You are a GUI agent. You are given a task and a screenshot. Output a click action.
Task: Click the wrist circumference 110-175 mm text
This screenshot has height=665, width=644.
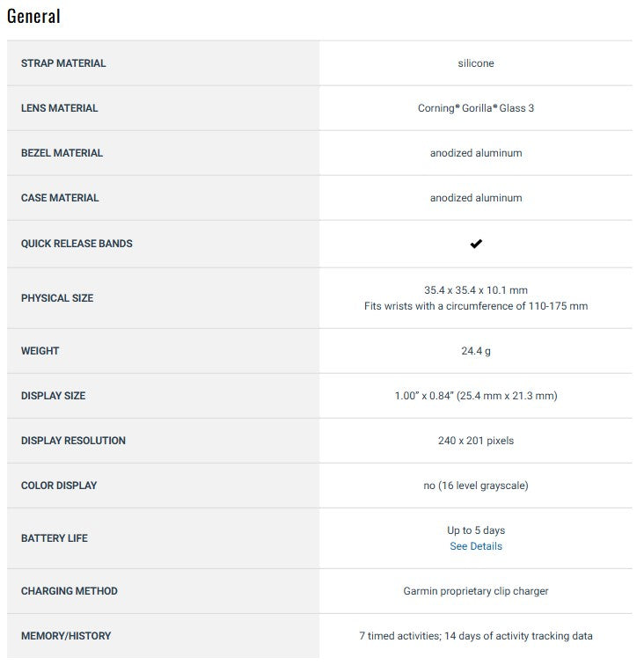point(476,306)
